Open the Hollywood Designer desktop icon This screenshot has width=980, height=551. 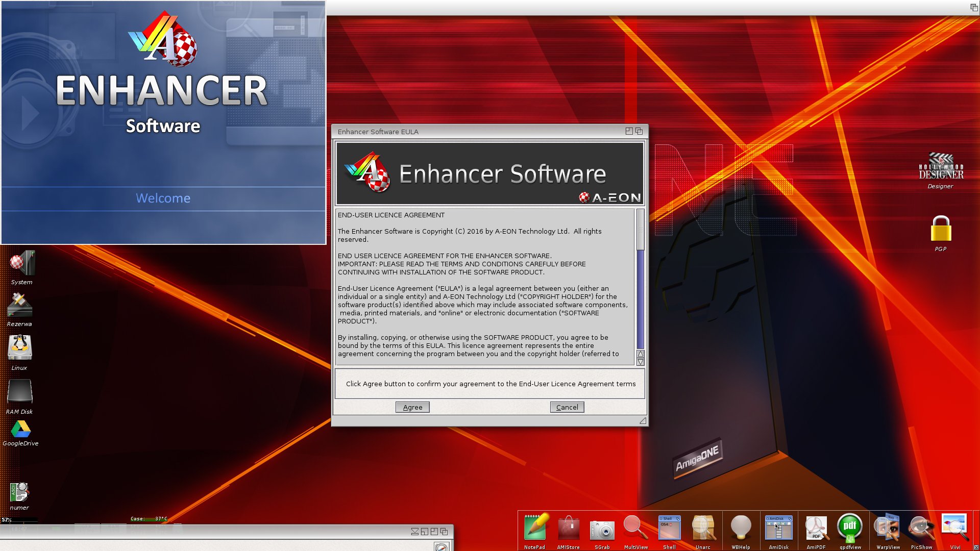(x=941, y=171)
